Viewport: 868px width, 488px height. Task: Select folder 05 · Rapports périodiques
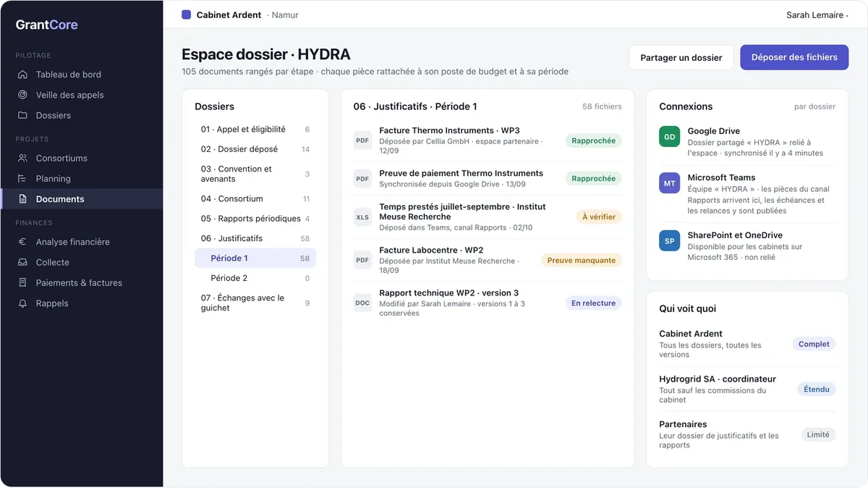pyautogui.click(x=255, y=219)
